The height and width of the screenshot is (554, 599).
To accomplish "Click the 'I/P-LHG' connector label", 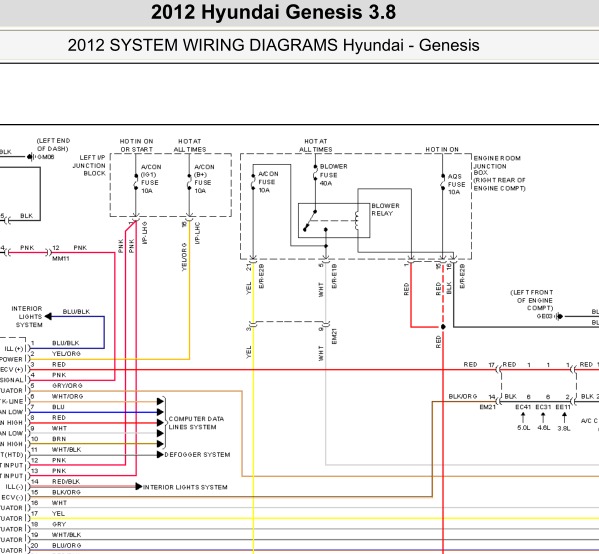I will (144, 233).
